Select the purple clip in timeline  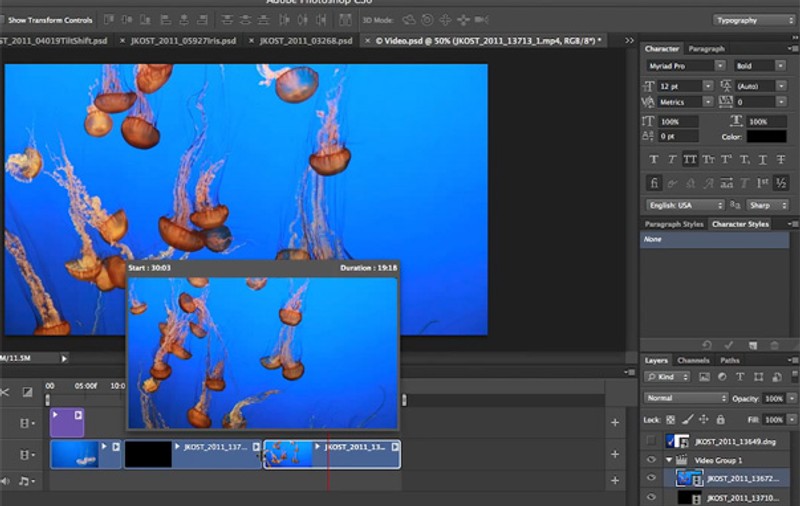[67, 422]
